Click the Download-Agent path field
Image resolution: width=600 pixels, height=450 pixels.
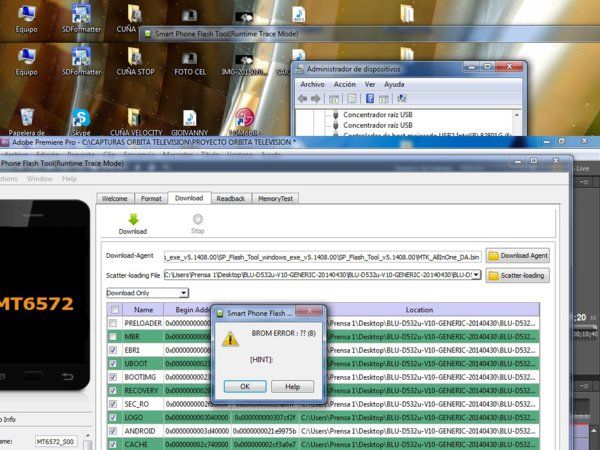[323, 257]
